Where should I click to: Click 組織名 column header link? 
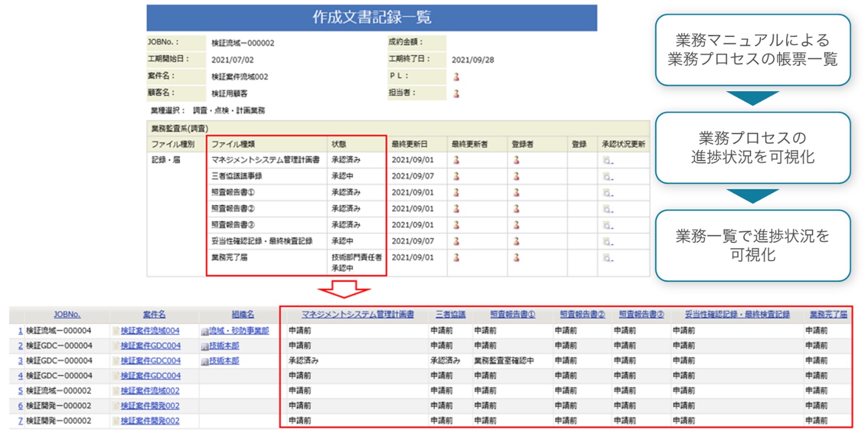243,315
